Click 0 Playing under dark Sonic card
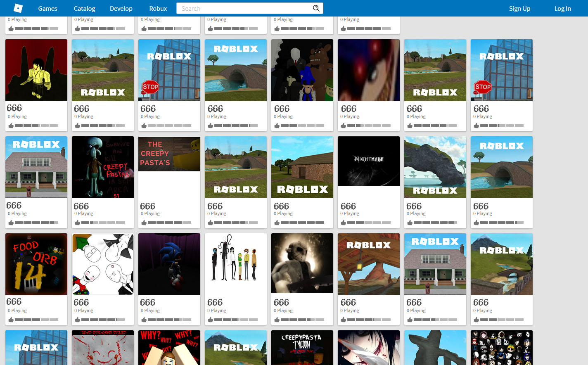The image size is (588, 365). (150, 310)
